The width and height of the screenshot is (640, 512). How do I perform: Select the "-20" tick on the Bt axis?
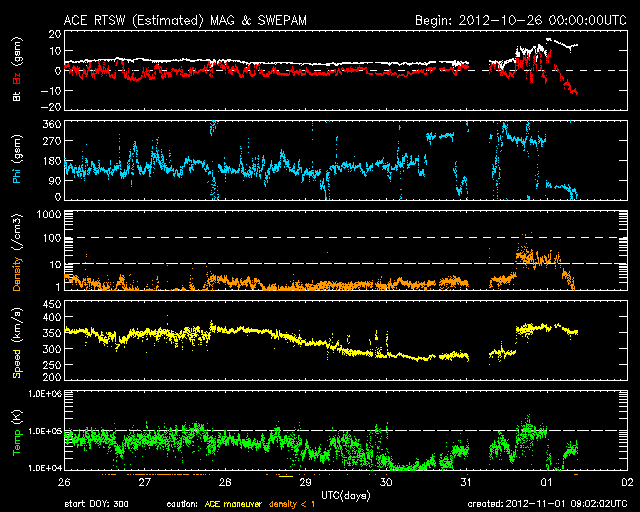[51, 107]
